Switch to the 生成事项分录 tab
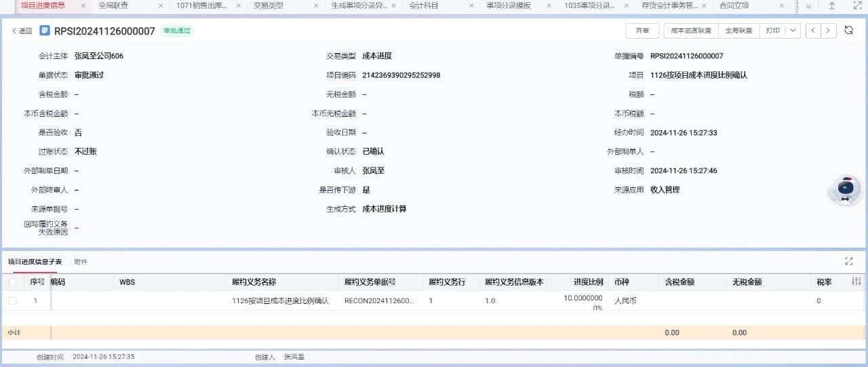This screenshot has width=868, height=367. point(359,5)
